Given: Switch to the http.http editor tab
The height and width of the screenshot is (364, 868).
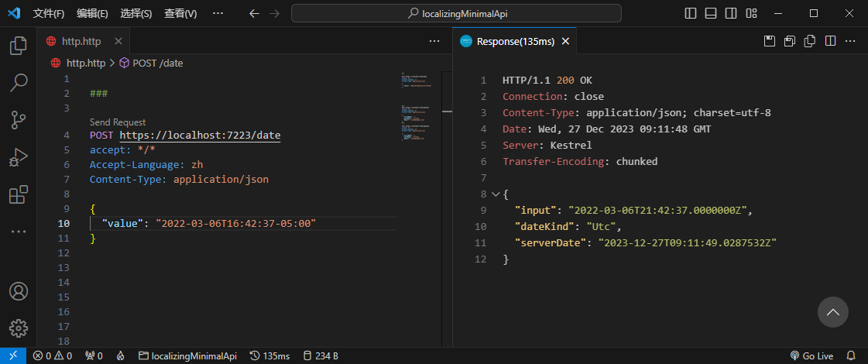Looking at the screenshot, I should [81, 41].
